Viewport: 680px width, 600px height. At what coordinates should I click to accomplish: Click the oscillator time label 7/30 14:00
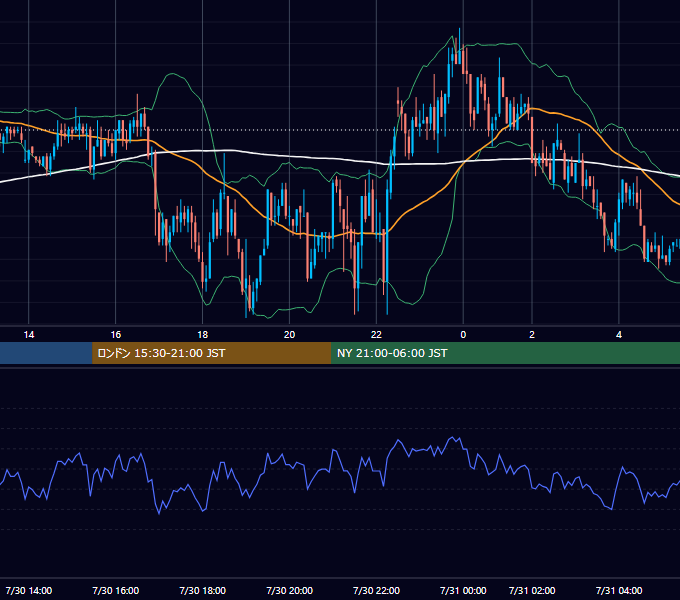click(29, 590)
